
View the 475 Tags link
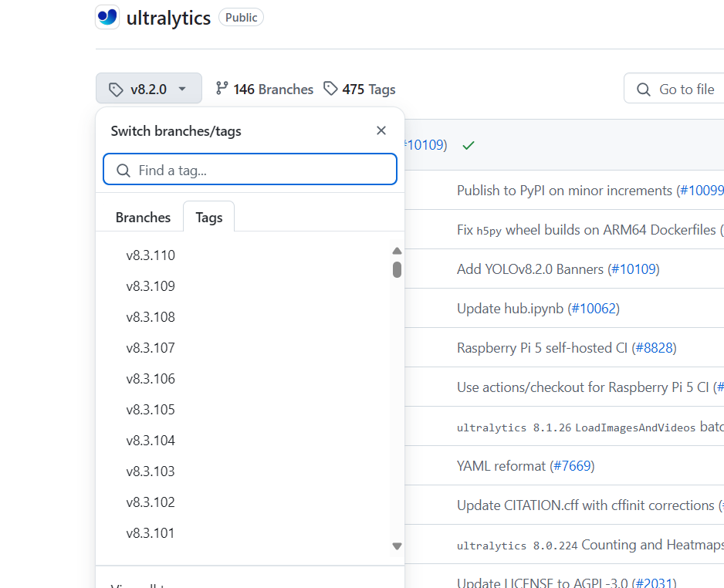[x=360, y=89]
